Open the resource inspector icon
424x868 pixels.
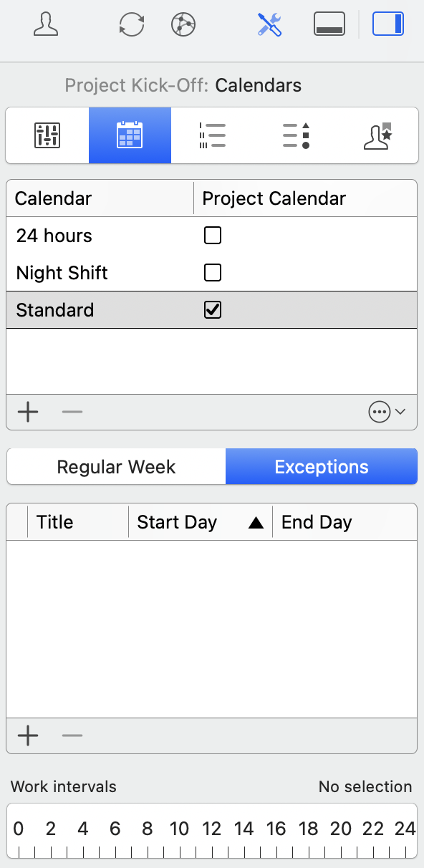377,135
